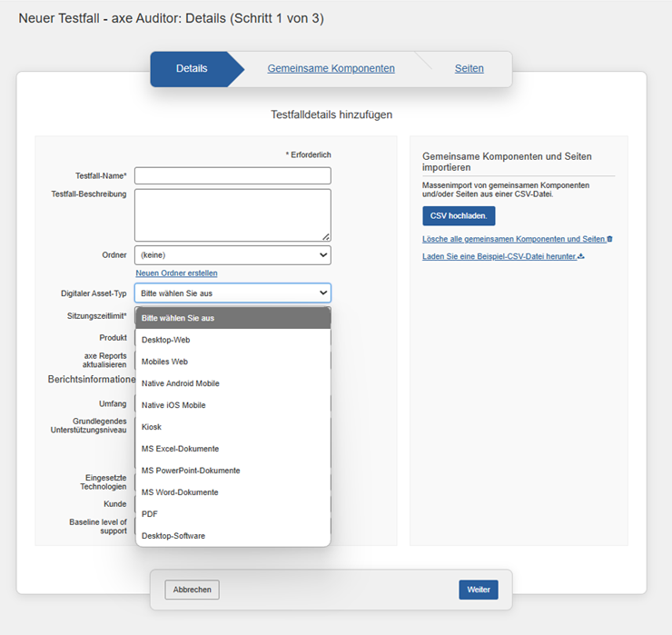Click the trash icon beside delete components link

(609, 239)
